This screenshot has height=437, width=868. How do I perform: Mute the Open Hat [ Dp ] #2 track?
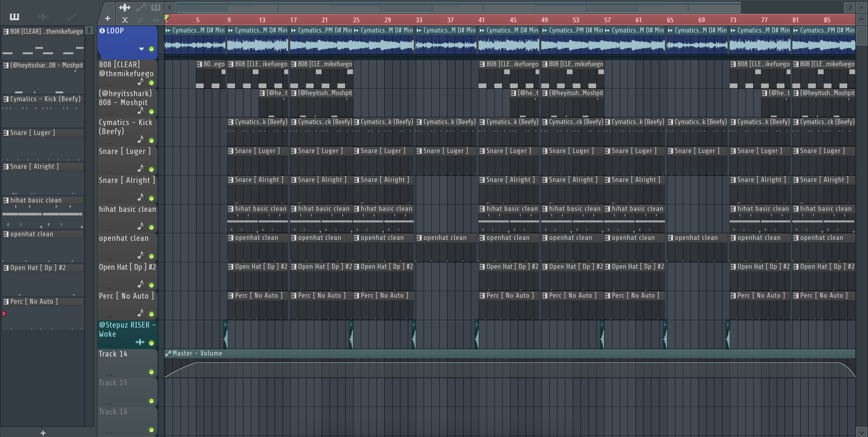click(x=152, y=285)
